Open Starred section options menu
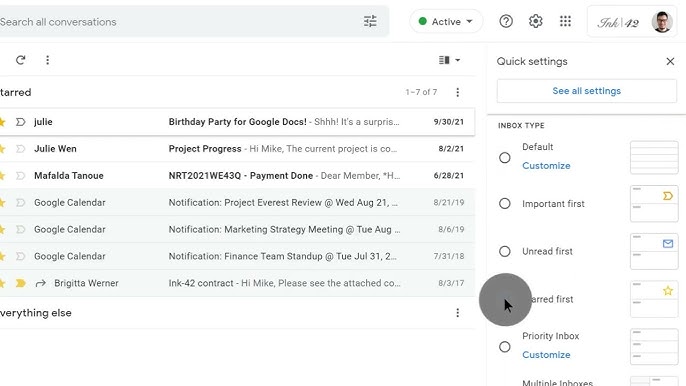This screenshot has width=686, height=386. click(458, 92)
